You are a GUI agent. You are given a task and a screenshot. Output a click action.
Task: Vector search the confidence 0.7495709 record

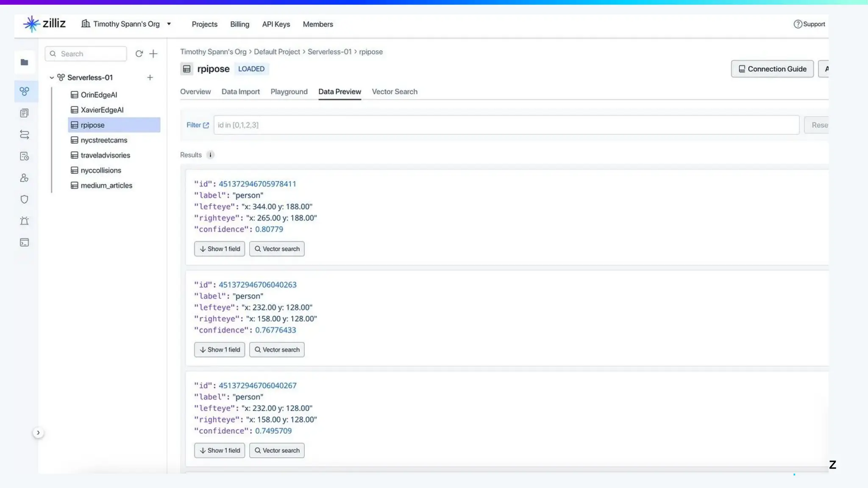pos(277,450)
